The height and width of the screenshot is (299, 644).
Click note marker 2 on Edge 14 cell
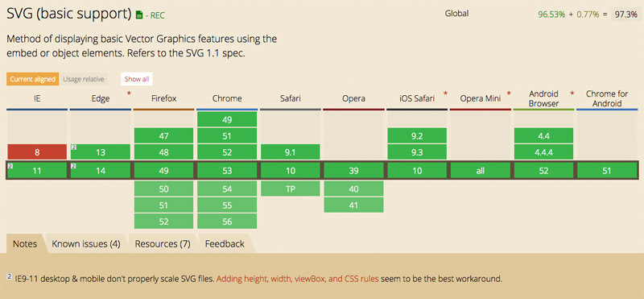(73, 167)
